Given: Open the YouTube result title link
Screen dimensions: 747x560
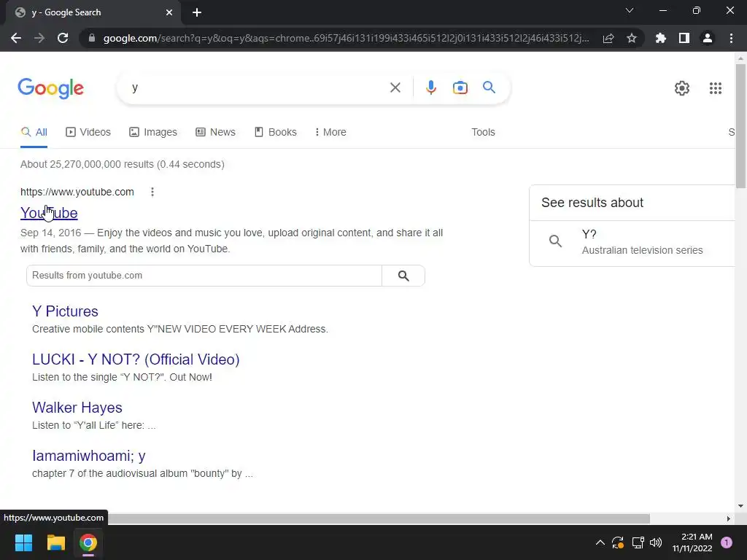Looking at the screenshot, I should pyautogui.click(x=49, y=213).
